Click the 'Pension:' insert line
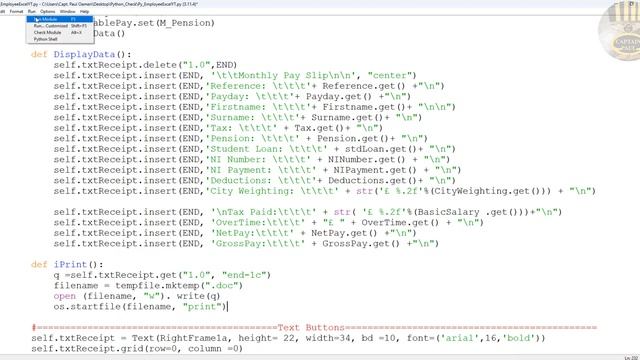The image size is (640, 360). click(x=240, y=138)
